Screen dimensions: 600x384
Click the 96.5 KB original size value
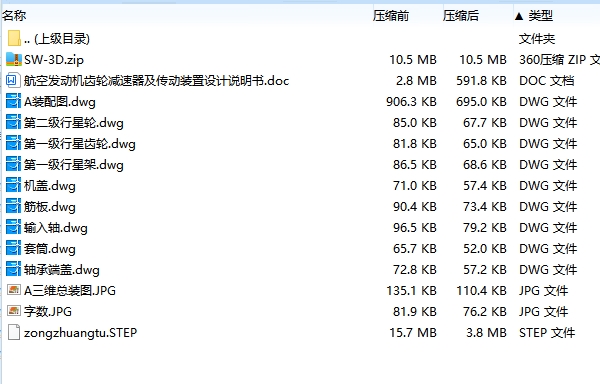414,228
